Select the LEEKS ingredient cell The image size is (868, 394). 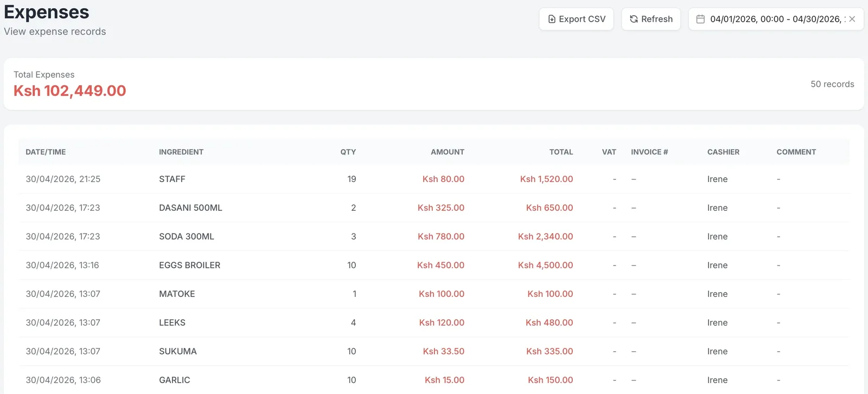point(172,322)
